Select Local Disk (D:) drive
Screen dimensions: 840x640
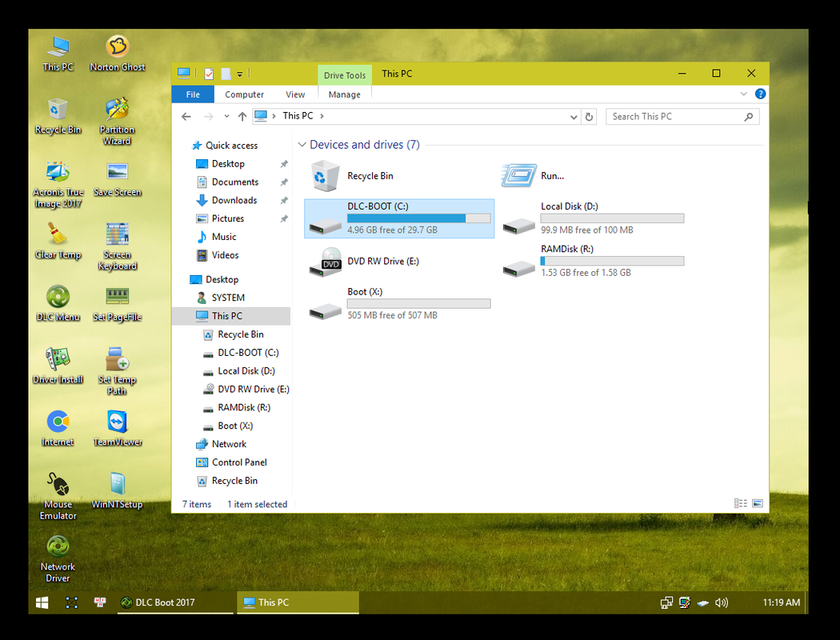(x=593, y=218)
